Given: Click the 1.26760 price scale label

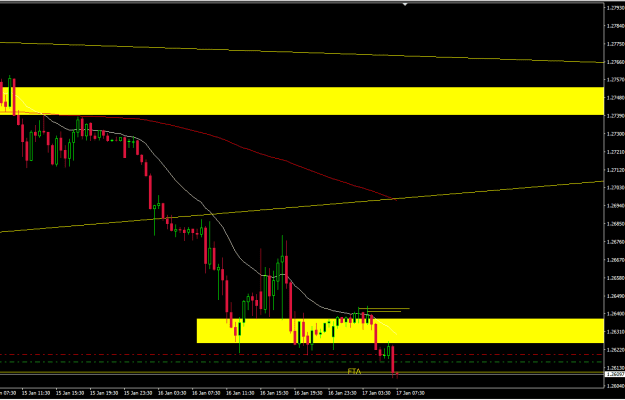Looking at the screenshot, I should pos(615,241).
